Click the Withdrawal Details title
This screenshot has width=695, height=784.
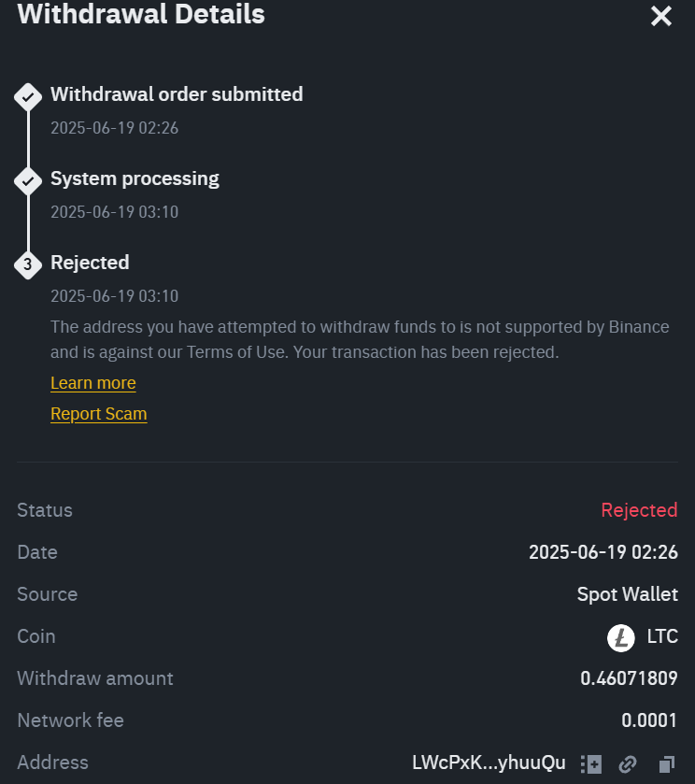[x=141, y=15]
